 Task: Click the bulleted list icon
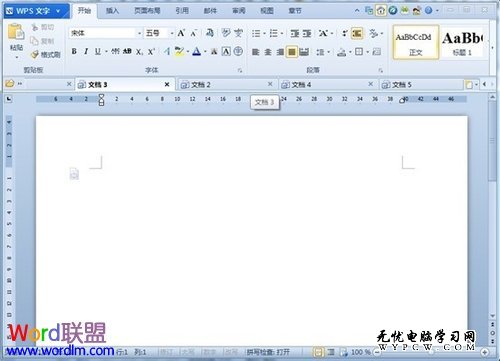256,33
